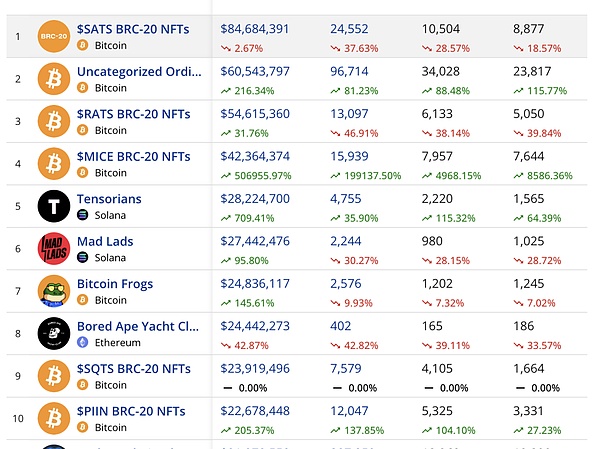
Task: Click the $MICE BRC-20 collection Bitcoin logo
Action: click(53, 164)
